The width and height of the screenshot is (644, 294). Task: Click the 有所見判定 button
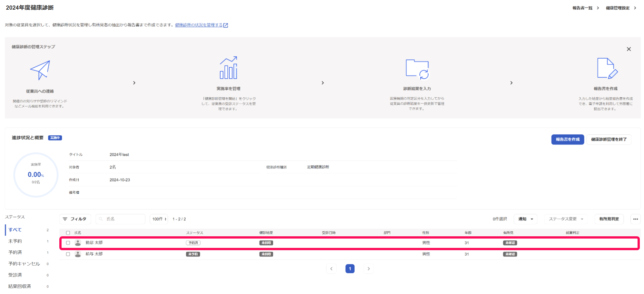[x=609, y=219]
